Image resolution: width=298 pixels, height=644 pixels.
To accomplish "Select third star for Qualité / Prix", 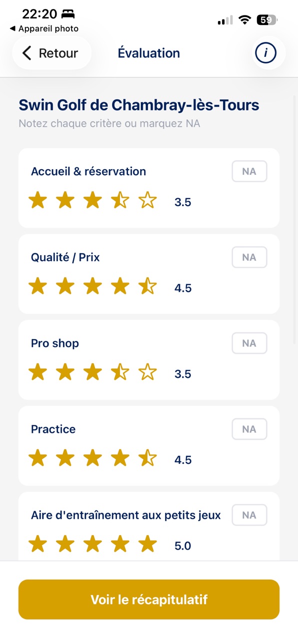I will click(x=92, y=287).
